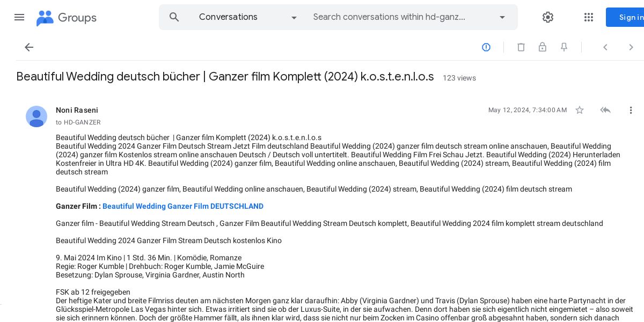This screenshot has width=644, height=322.
Task: Focus the search conversations field
Action: coord(397,17)
